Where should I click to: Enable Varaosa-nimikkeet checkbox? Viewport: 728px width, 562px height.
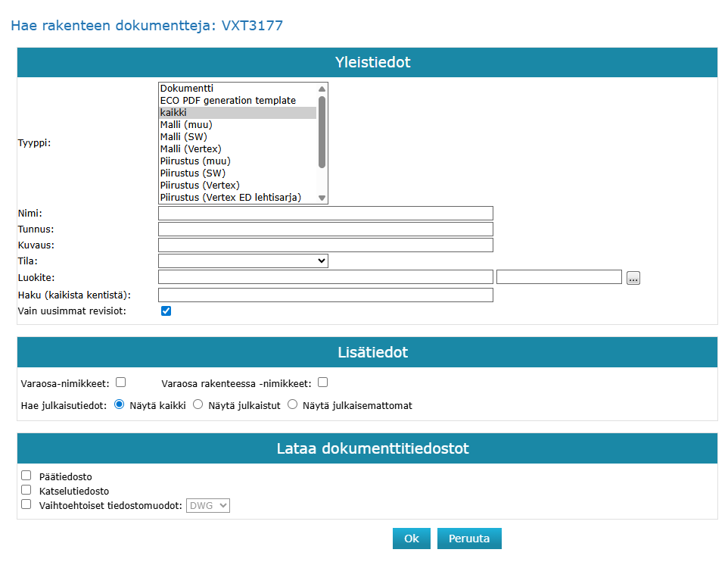point(120,382)
